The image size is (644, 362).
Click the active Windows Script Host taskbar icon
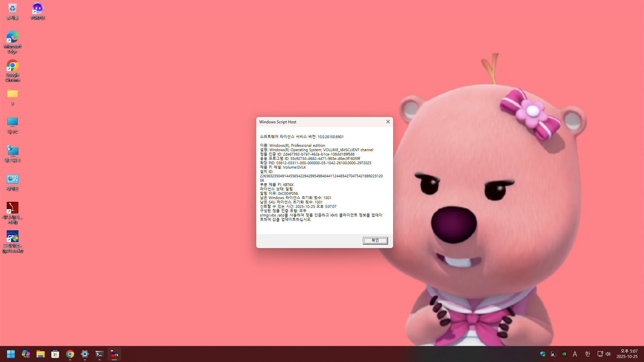click(x=114, y=354)
